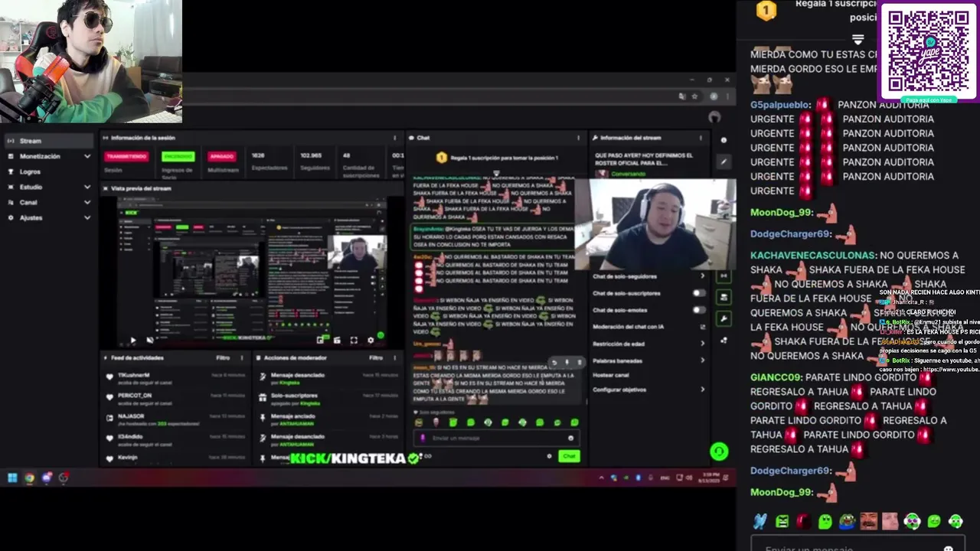The width and height of the screenshot is (980, 551).
Task: Click gift subscription banner in dashboard chat
Action: [496, 158]
